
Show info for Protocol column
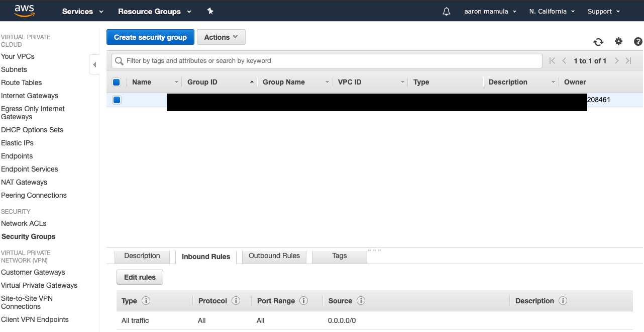[x=236, y=301]
